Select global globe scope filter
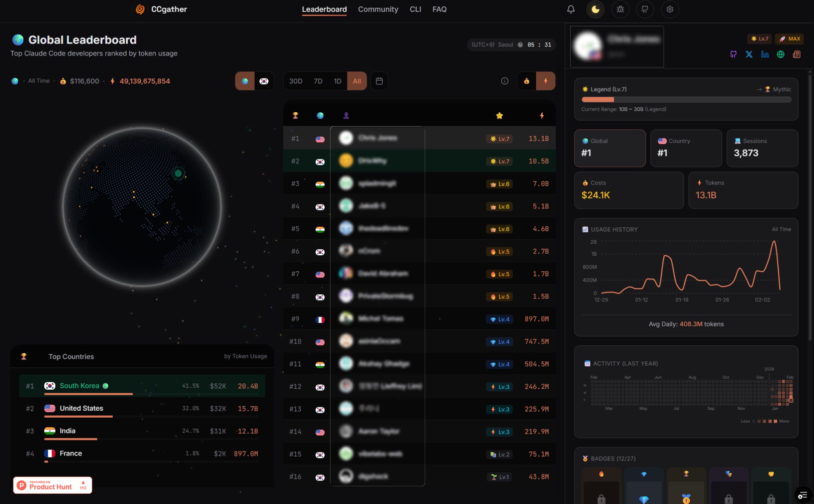 (245, 81)
